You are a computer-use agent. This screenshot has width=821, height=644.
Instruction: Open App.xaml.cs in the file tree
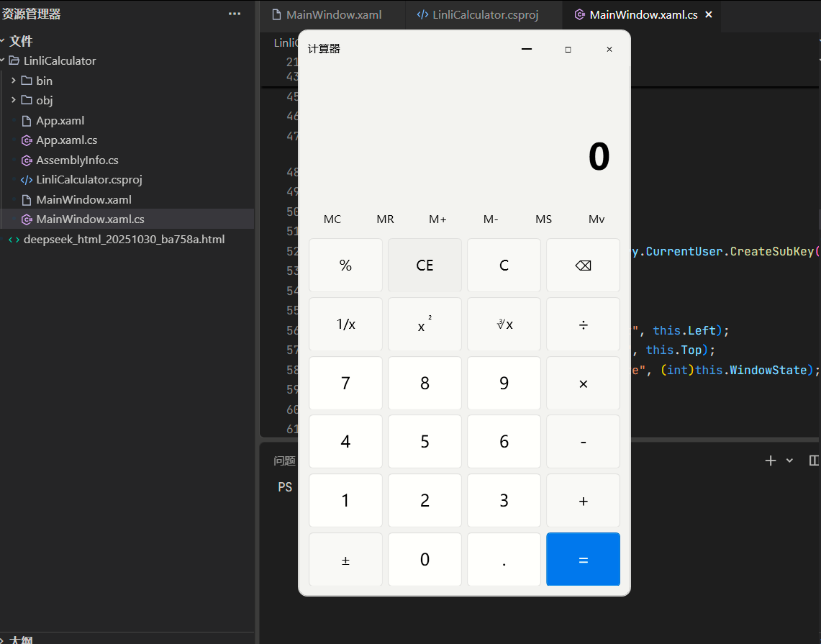click(x=66, y=140)
